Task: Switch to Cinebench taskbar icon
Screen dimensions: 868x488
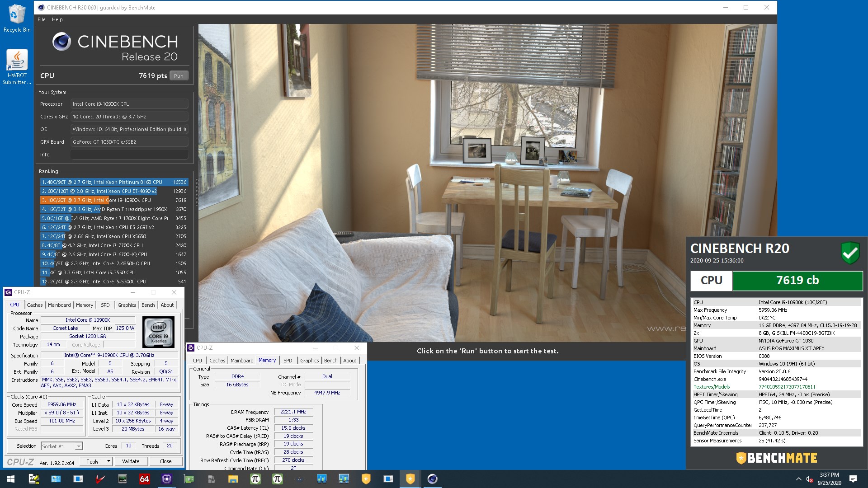Action: (433, 479)
